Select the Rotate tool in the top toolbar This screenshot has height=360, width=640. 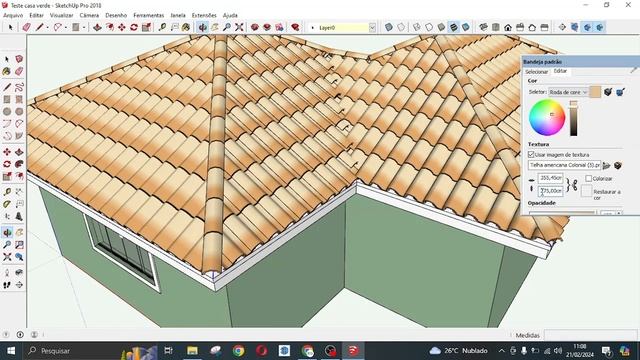click(x=134, y=27)
